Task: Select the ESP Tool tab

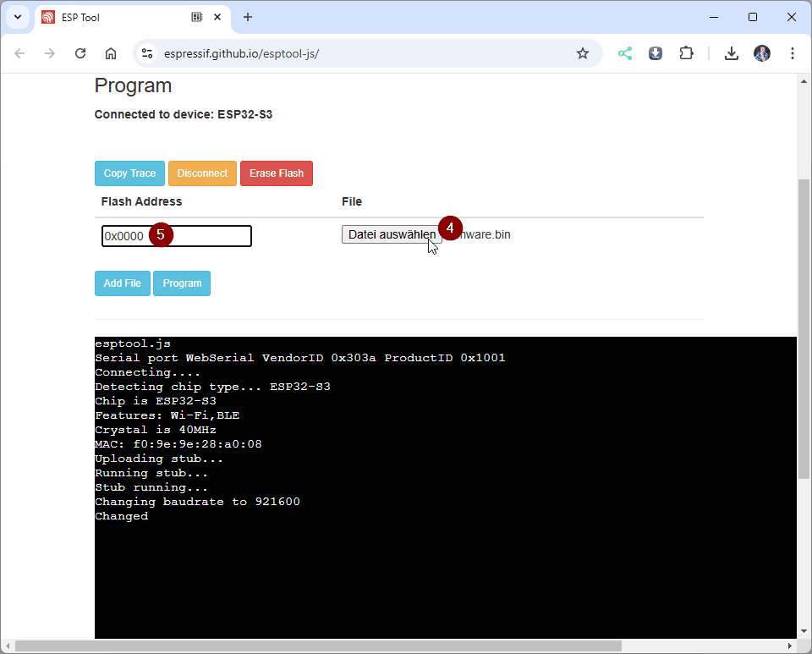Action: (118, 17)
